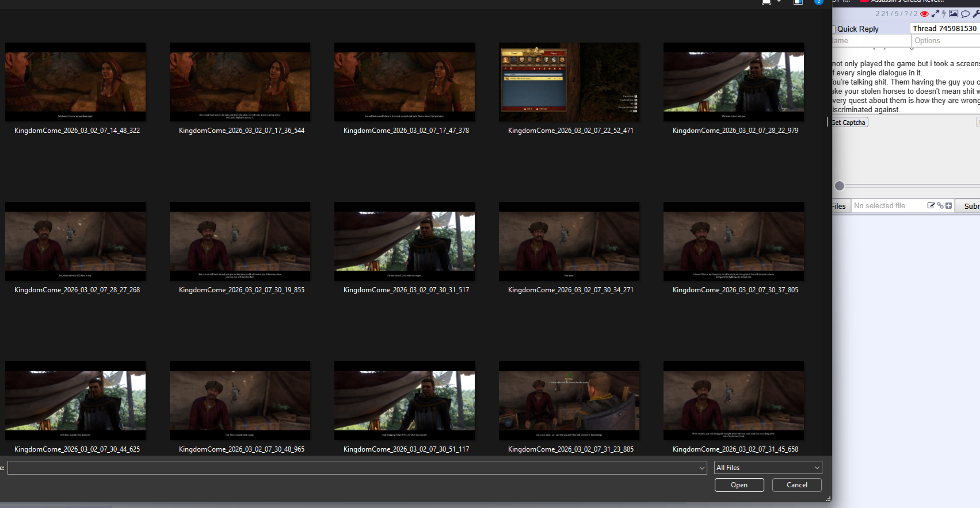Tick the Quick Reply checkbox
Viewport: 980px width, 508px height.
[833, 29]
